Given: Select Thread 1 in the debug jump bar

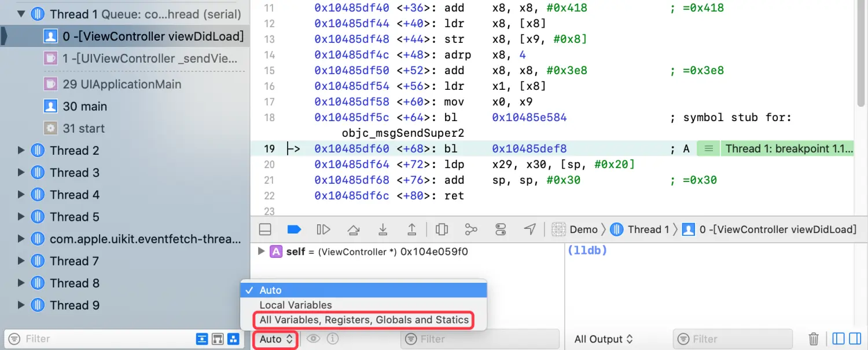Looking at the screenshot, I should coord(640,229).
